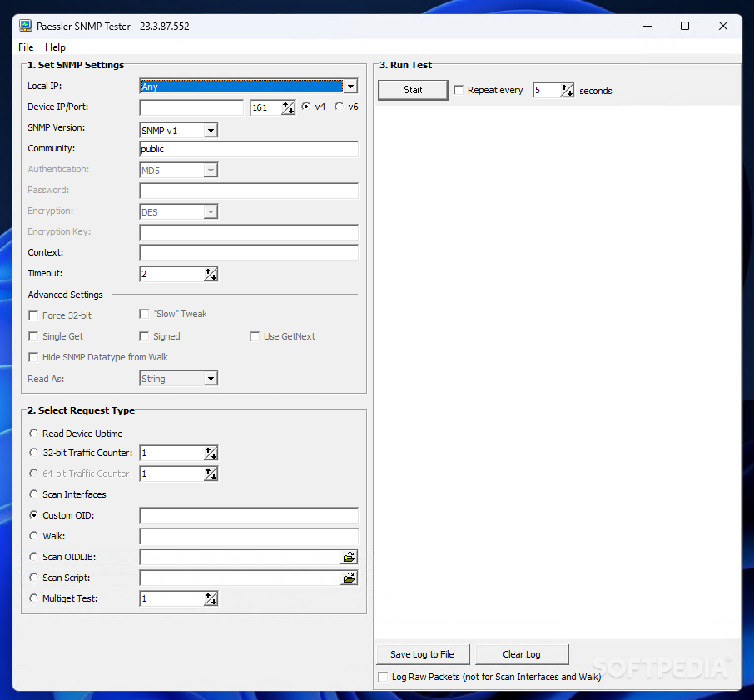
Task: Click the Clear Log button
Action: [522, 654]
